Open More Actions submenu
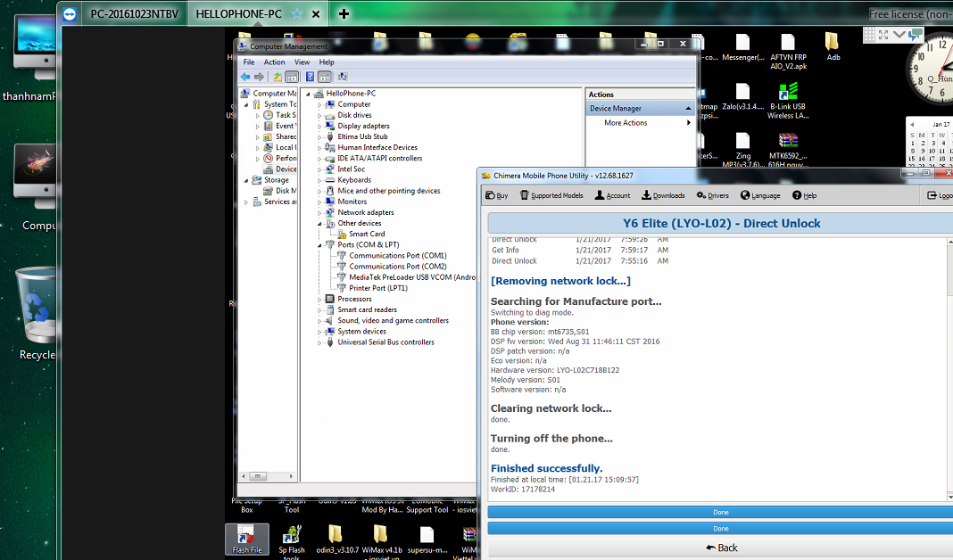 click(x=641, y=123)
